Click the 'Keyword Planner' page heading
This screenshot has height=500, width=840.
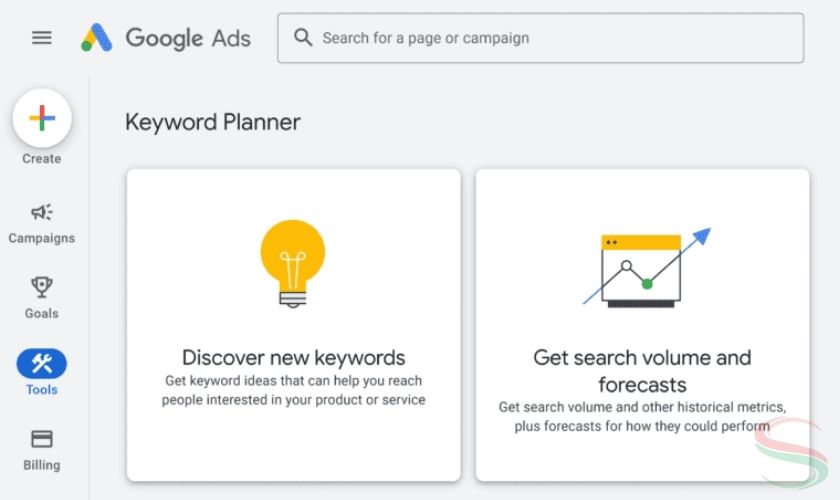click(212, 122)
